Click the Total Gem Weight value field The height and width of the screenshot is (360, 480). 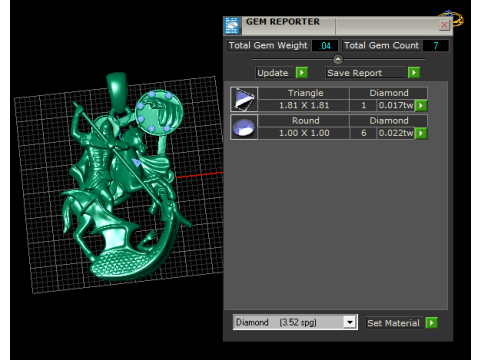click(x=325, y=46)
